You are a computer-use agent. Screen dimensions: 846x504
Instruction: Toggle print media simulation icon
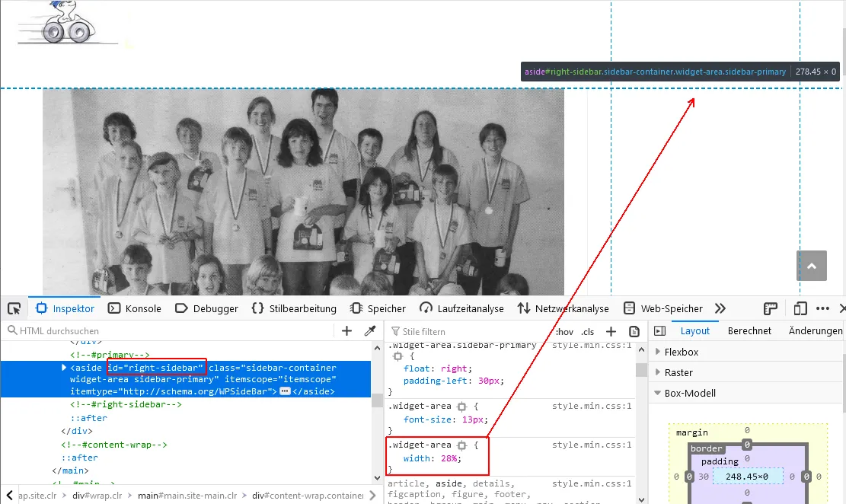tap(634, 331)
